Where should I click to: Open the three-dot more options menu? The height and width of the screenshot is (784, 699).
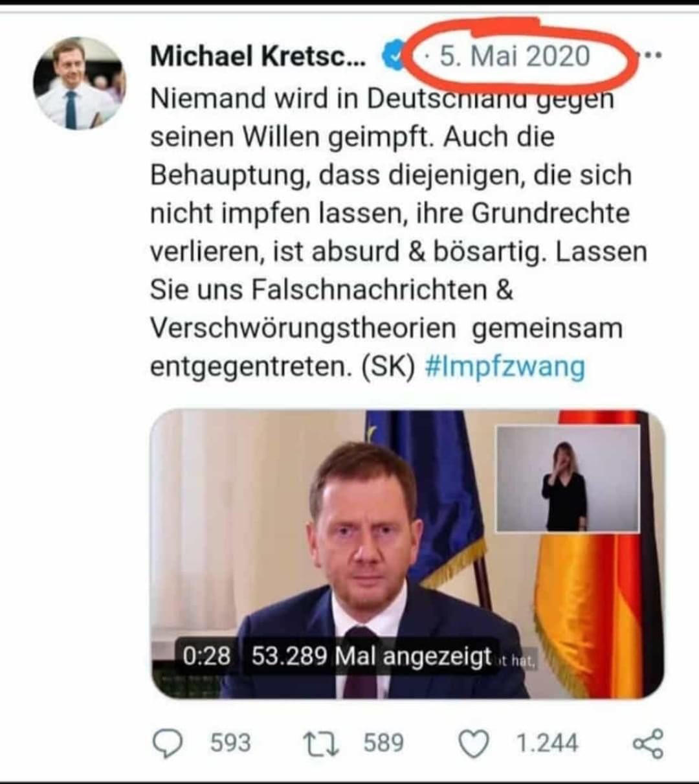tap(649, 56)
